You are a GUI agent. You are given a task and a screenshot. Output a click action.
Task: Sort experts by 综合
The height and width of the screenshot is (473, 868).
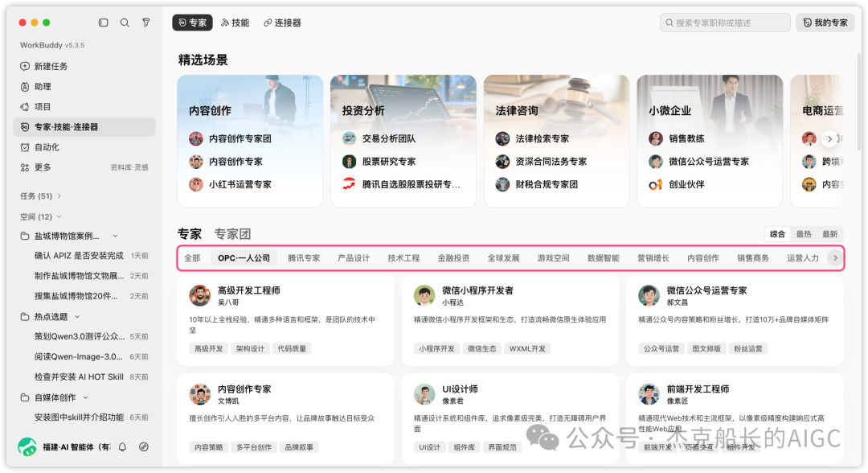(778, 234)
